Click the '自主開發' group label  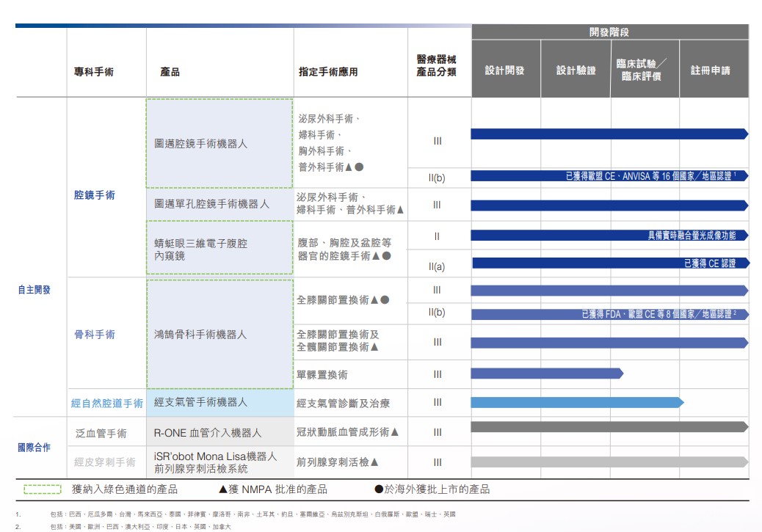coord(34,290)
